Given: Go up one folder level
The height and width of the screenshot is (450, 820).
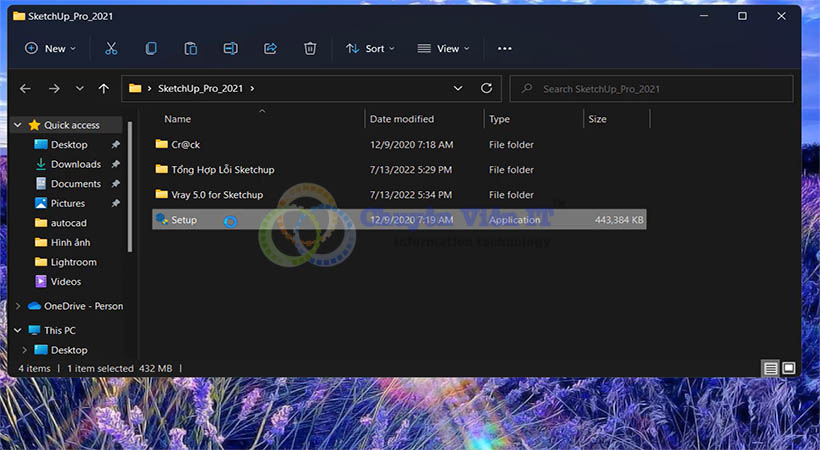Looking at the screenshot, I should (104, 88).
